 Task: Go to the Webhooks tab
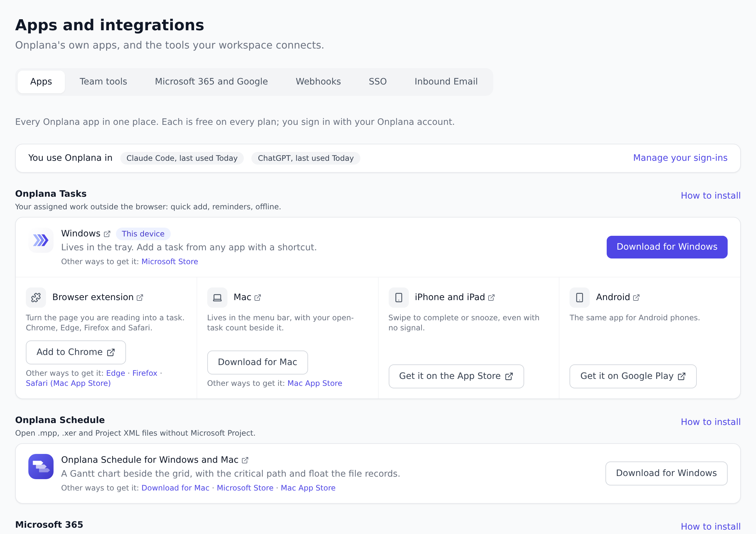point(318,82)
